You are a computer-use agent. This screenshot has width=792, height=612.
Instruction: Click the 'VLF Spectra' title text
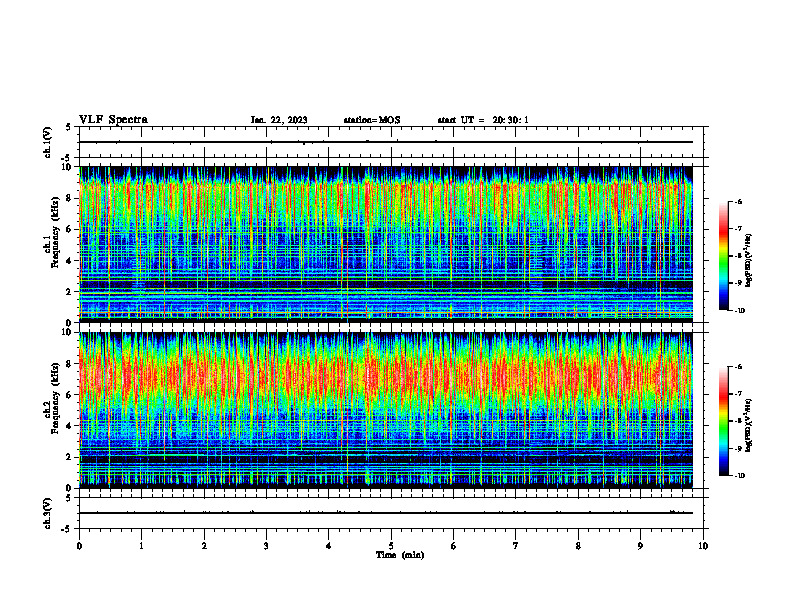point(113,120)
